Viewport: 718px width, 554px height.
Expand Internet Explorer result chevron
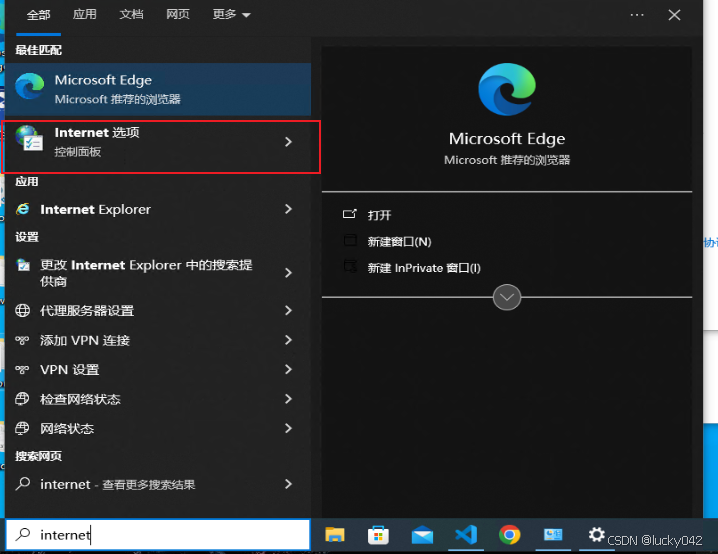pyautogui.click(x=288, y=209)
